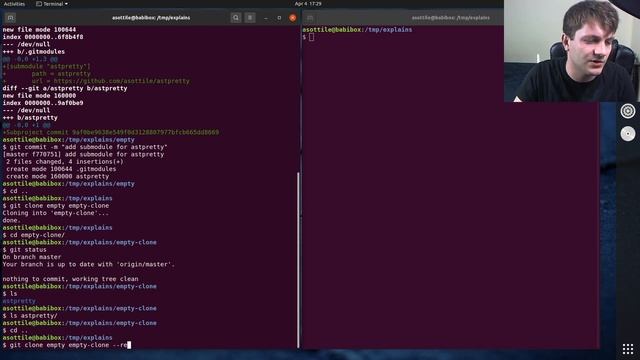
Task: Open the disc icon in the dock
Action: 628,134
